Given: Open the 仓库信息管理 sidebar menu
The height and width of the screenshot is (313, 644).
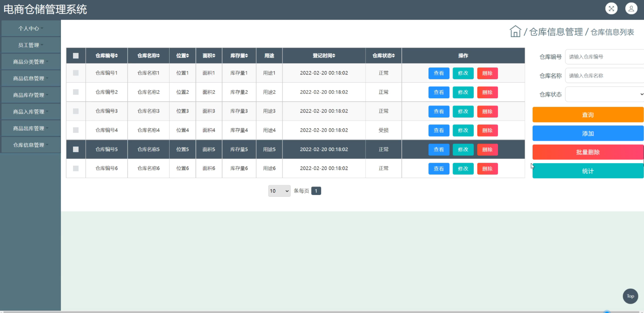Looking at the screenshot, I should click(x=31, y=145).
